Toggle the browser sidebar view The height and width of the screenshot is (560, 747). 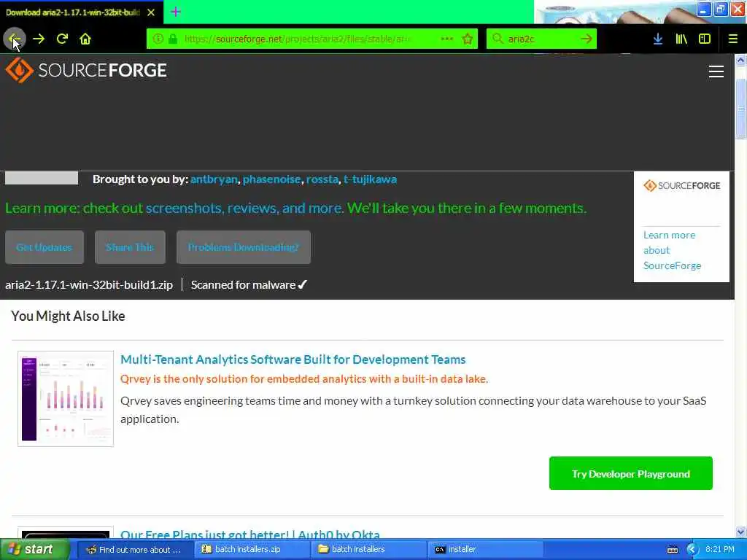(705, 39)
